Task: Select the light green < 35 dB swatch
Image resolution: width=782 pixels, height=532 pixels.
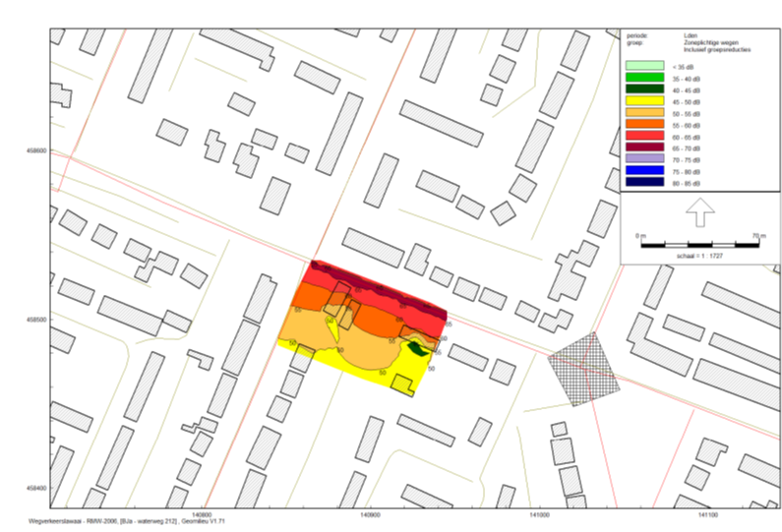Action: pos(649,66)
